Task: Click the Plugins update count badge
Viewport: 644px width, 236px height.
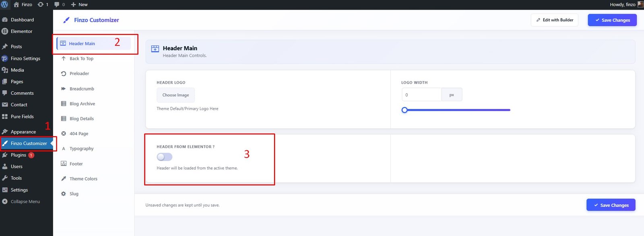Action: pyautogui.click(x=31, y=155)
